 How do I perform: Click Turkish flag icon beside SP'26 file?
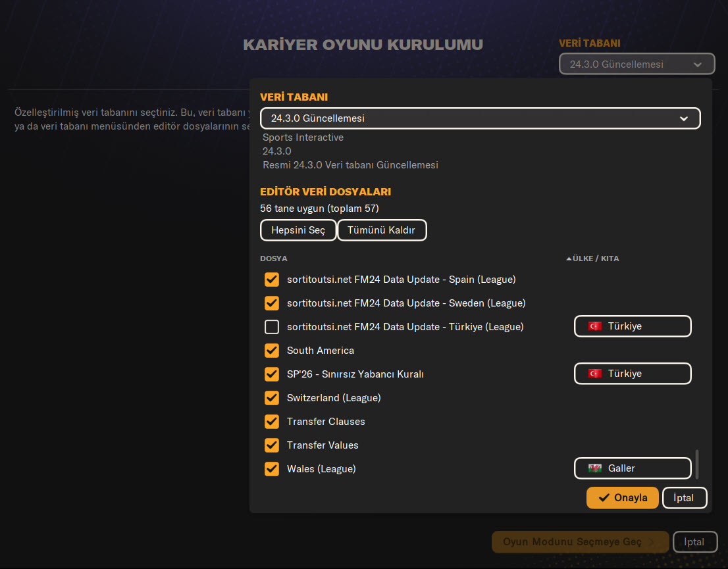pos(595,374)
